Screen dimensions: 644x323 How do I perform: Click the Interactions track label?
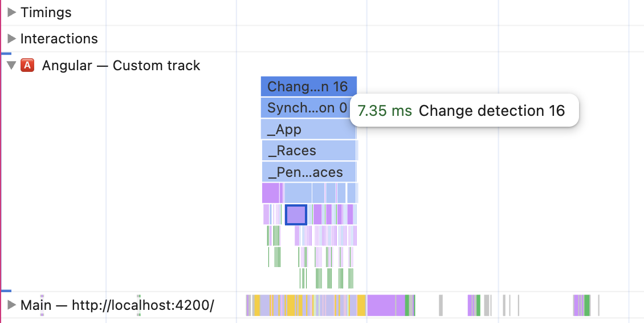click(x=59, y=39)
